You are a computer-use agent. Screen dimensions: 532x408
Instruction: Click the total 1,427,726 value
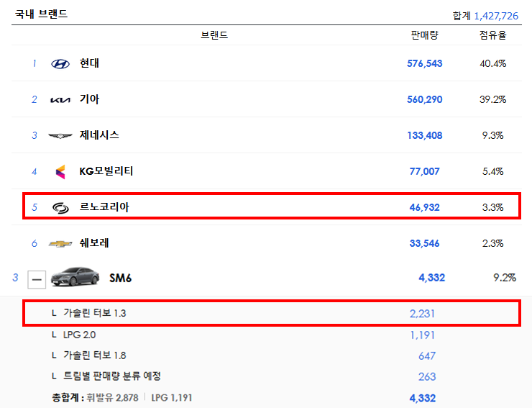(496, 16)
